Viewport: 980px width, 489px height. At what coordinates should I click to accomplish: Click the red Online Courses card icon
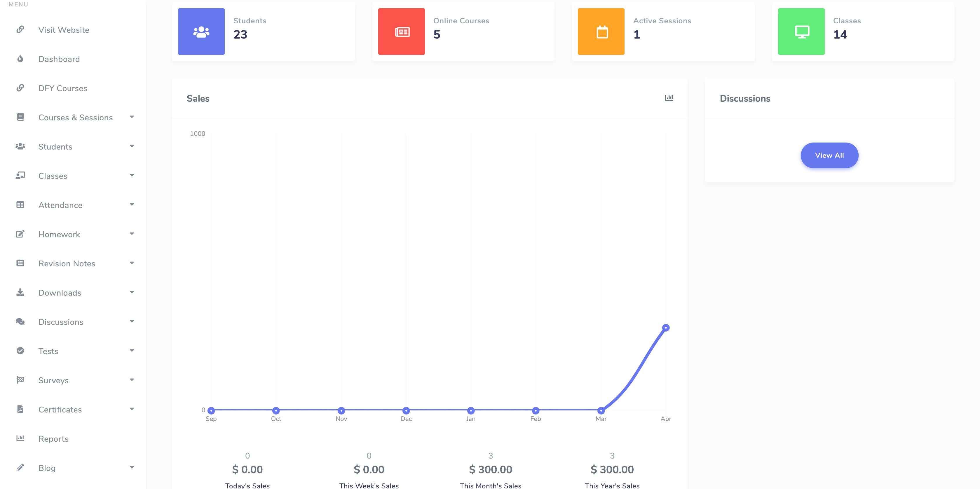point(401,32)
